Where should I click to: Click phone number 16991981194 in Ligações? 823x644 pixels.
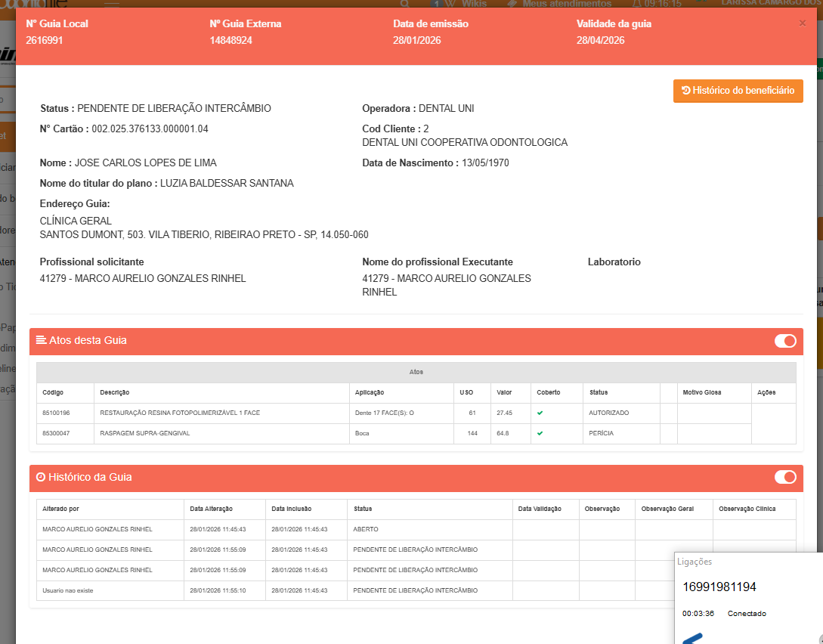point(719,587)
